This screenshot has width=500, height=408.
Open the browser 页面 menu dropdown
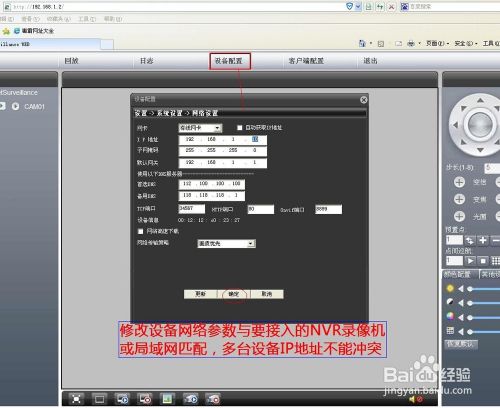tap(437, 43)
